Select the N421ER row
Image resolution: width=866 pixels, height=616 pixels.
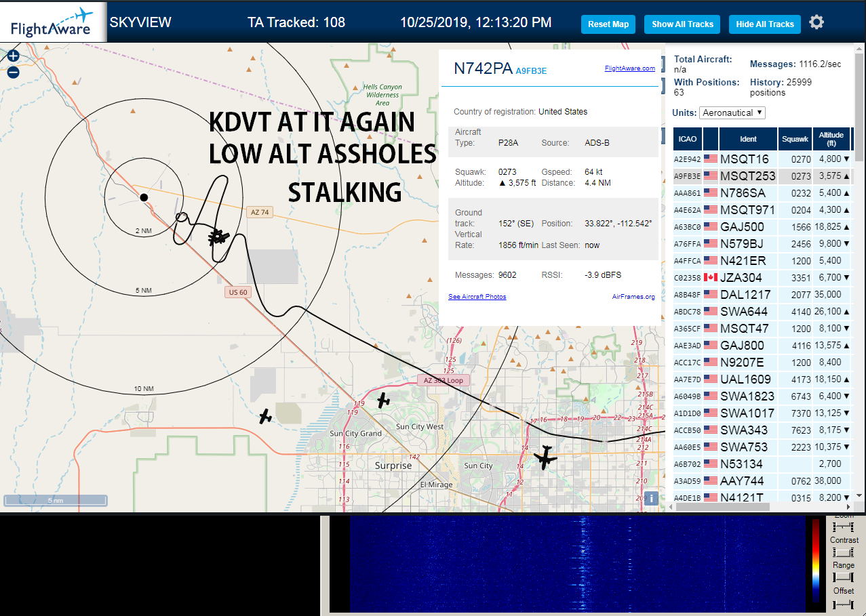tap(762, 260)
